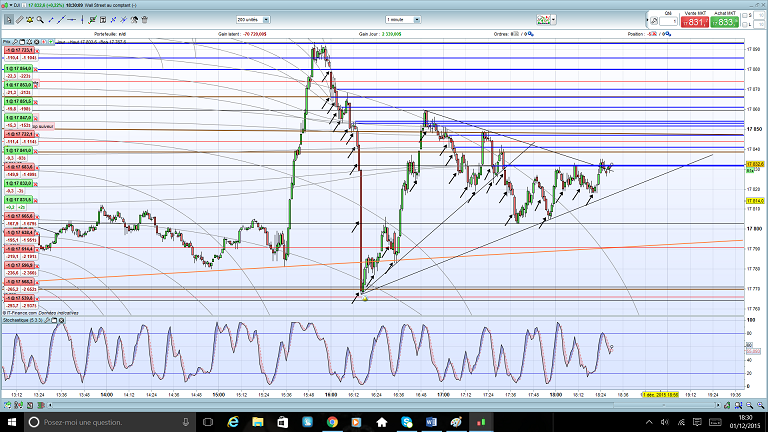768x432 pixels.
Task: Open Microsoft Edge from taskbar
Action: point(232,423)
